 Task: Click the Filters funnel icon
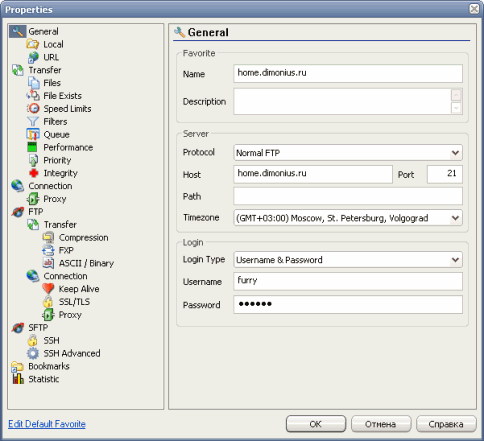pyautogui.click(x=33, y=122)
